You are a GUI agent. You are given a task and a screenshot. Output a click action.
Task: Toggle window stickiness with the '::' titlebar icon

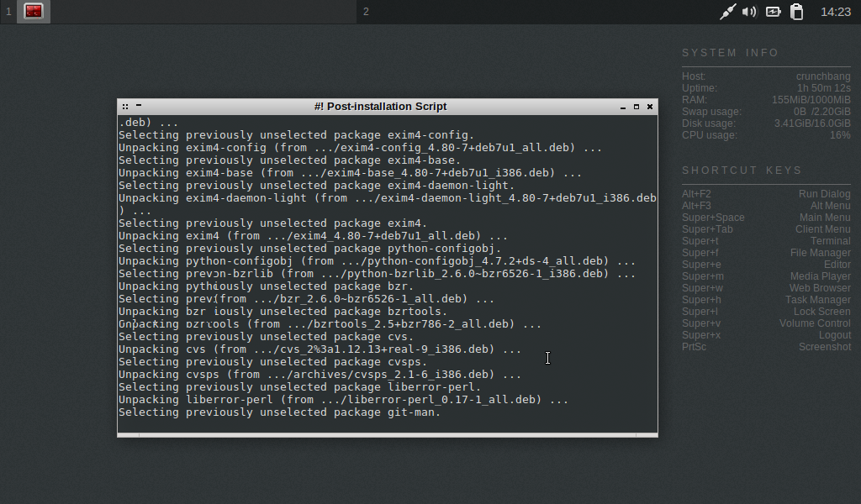tap(124, 106)
